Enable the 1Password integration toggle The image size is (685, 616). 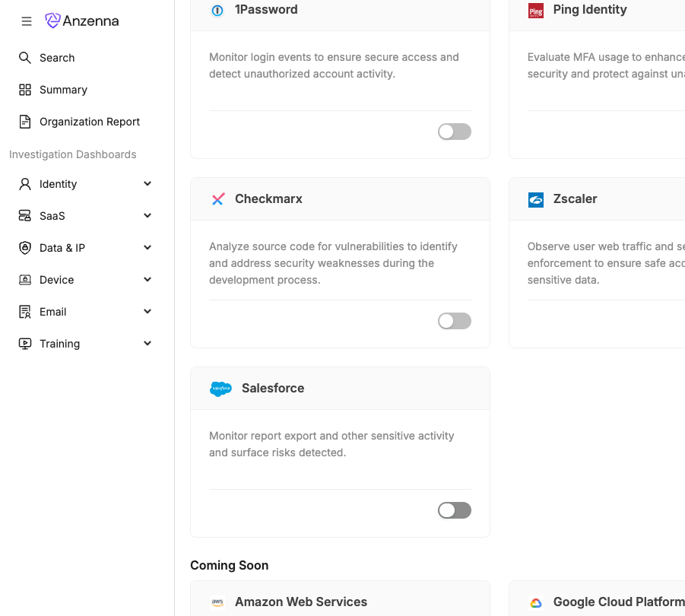tap(454, 132)
